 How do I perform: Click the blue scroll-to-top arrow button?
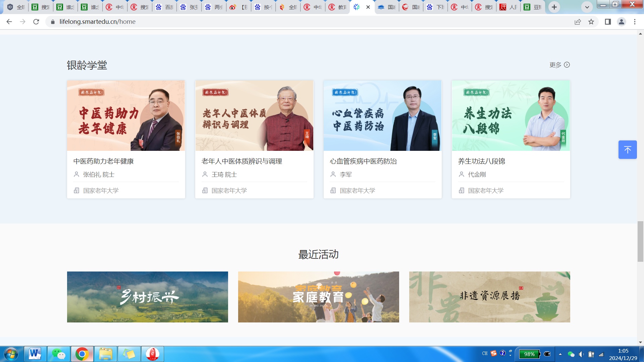tap(627, 149)
